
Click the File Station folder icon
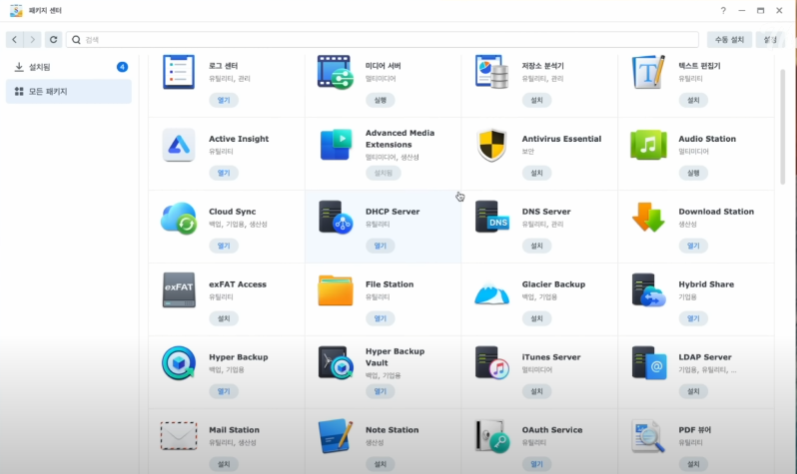click(x=335, y=290)
